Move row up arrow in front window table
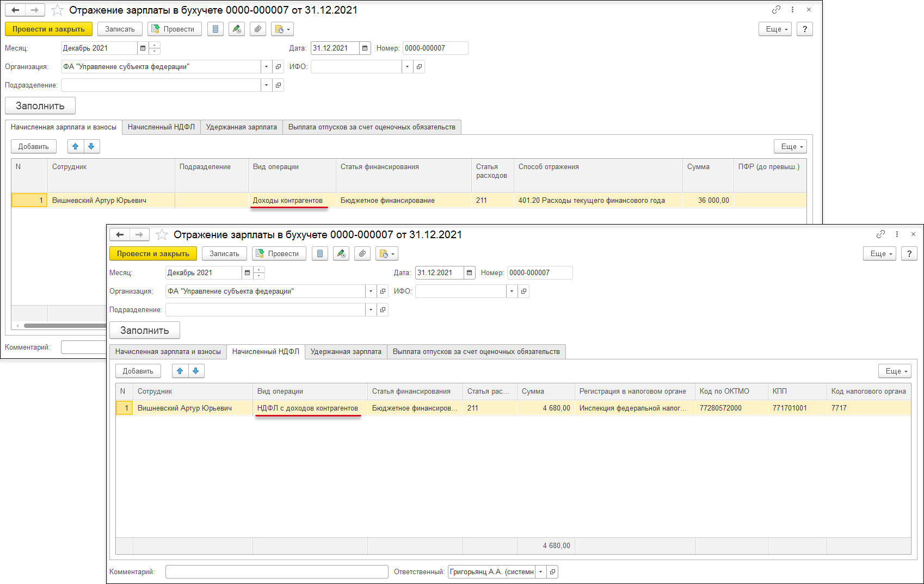The width and height of the screenshot is (924, 584). (180, 371)
